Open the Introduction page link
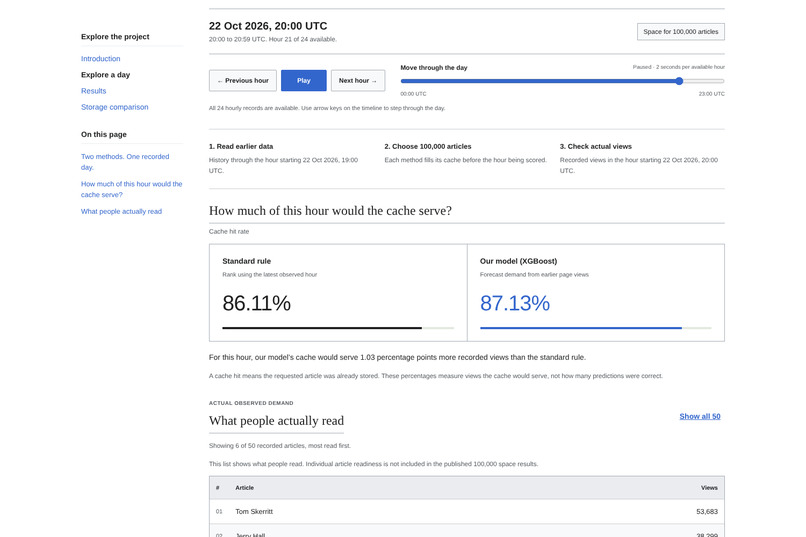806x537 pixels. 101,59
